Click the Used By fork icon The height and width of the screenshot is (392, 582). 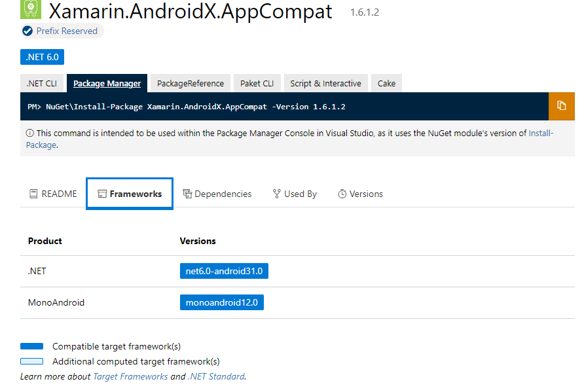coord(276,194)
